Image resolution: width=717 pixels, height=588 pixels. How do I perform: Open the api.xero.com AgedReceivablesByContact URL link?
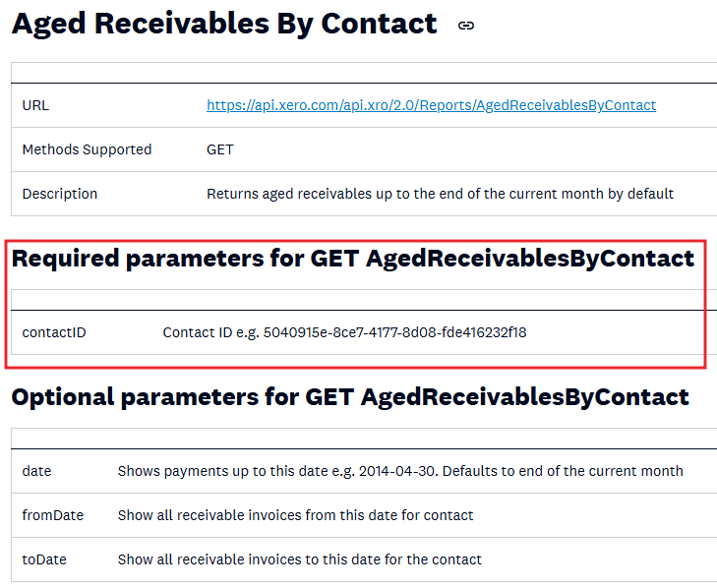(431, 105)
